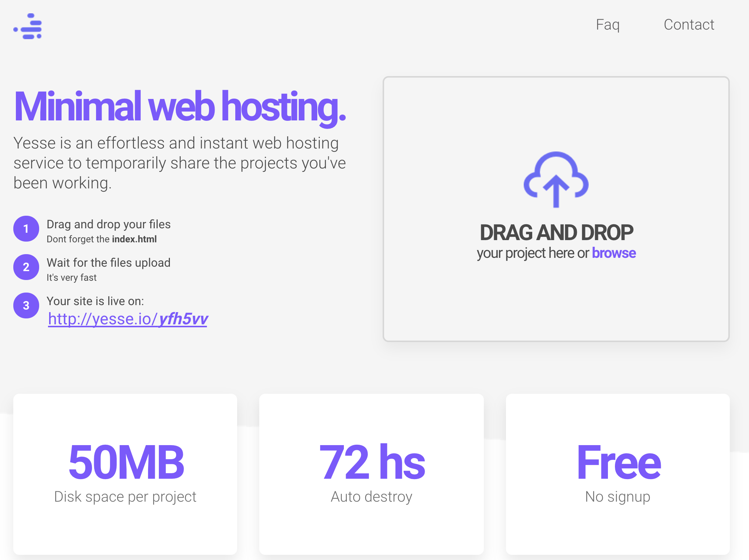The image size is (749, 560).
Task: Click the DRAG AND DROP heading
Action: pos(556,232)
